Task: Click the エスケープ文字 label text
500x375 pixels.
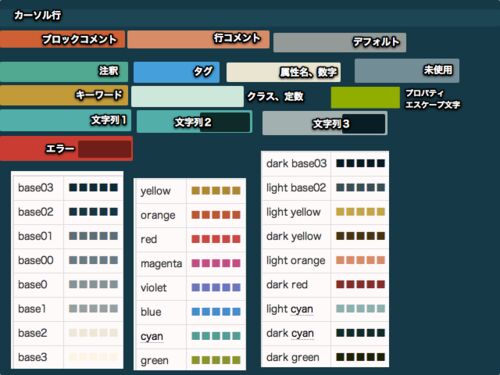Action: coord(433,105)
